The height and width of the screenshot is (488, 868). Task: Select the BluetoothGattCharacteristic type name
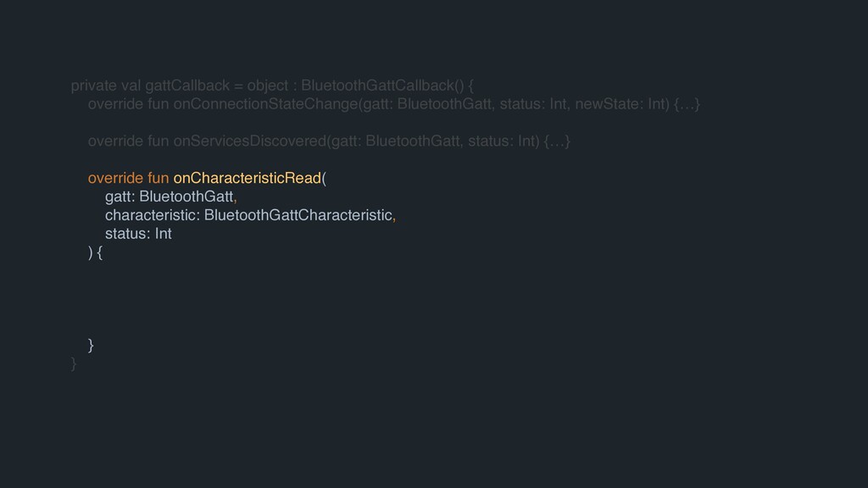299,215
